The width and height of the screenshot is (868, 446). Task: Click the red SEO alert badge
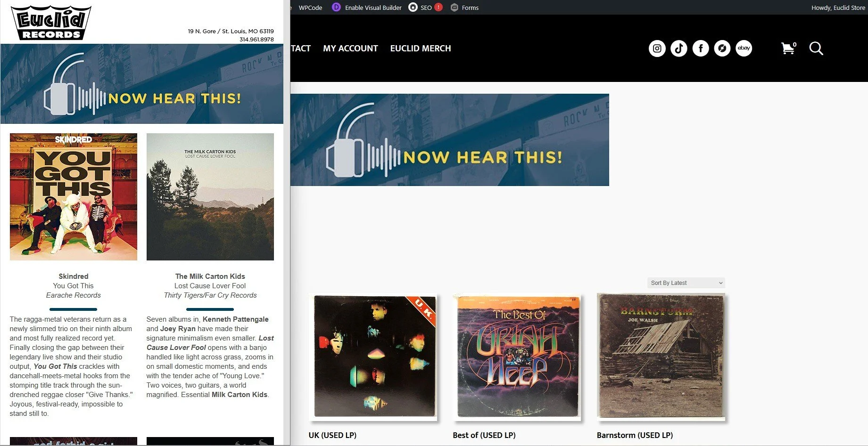pyautogui.click(x=438, y=8)
